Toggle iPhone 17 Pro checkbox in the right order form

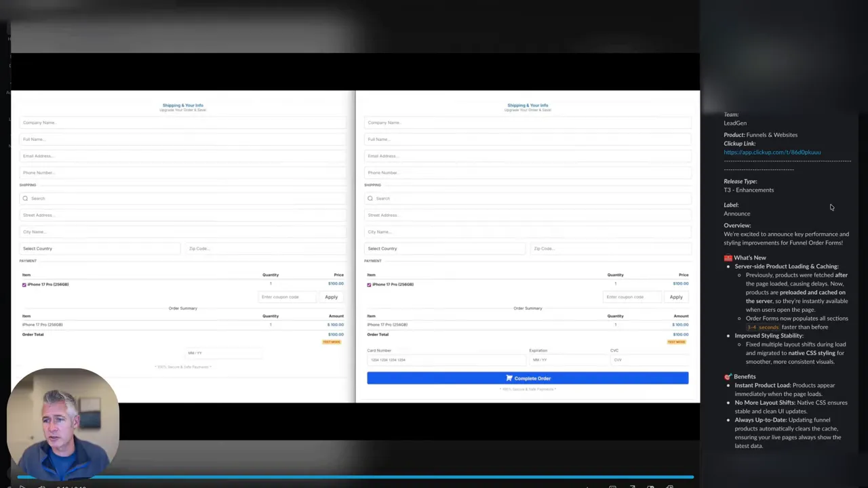369,285
